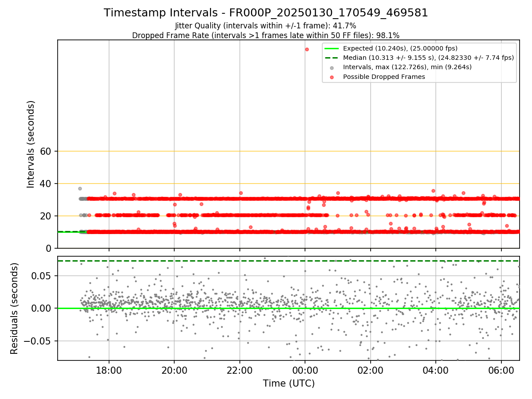The width and height of the screenshot is (532, 399).
Task: Click the y-axis tick label '20'
Action: (46, 216)
